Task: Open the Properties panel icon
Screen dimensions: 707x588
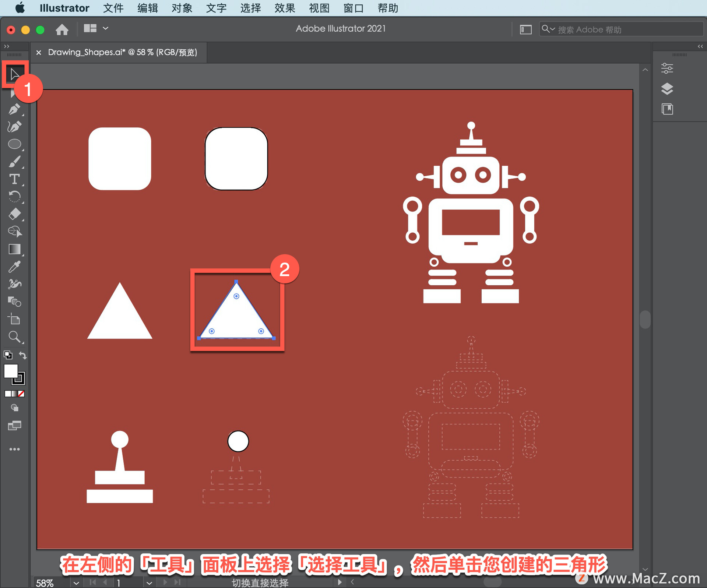Action: [667, 68]
